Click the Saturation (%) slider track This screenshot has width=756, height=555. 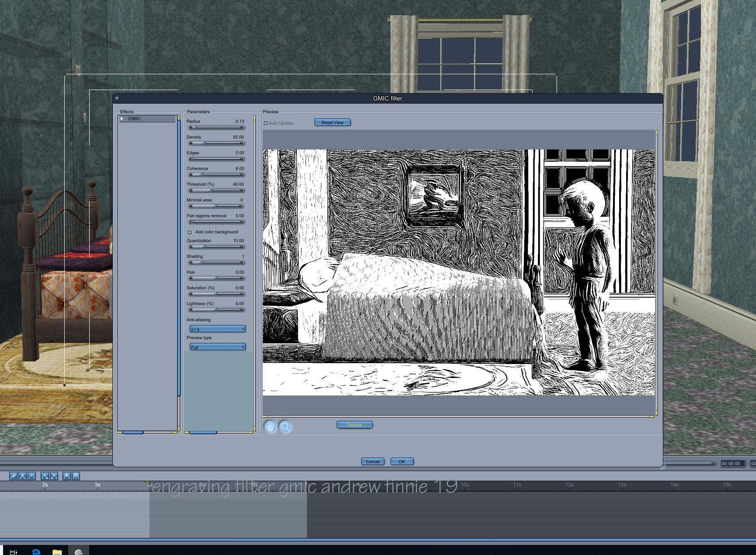pyautogui.click(x=216, y=294)
